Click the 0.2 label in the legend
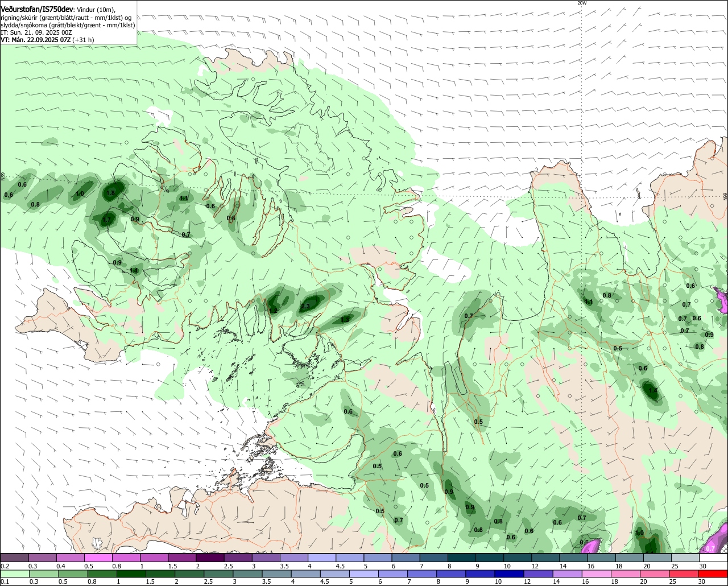This screenshot has height=586, width=728. (x=5, y=566)
